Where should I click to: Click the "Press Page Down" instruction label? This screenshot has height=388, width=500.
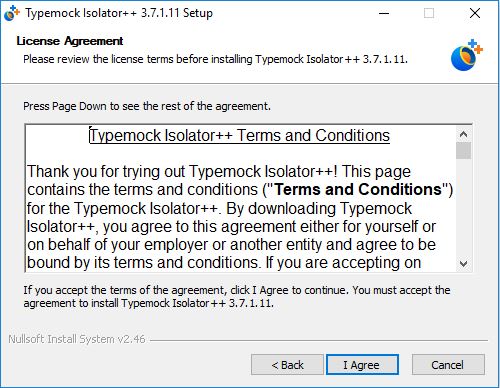(x=147, y=106)
